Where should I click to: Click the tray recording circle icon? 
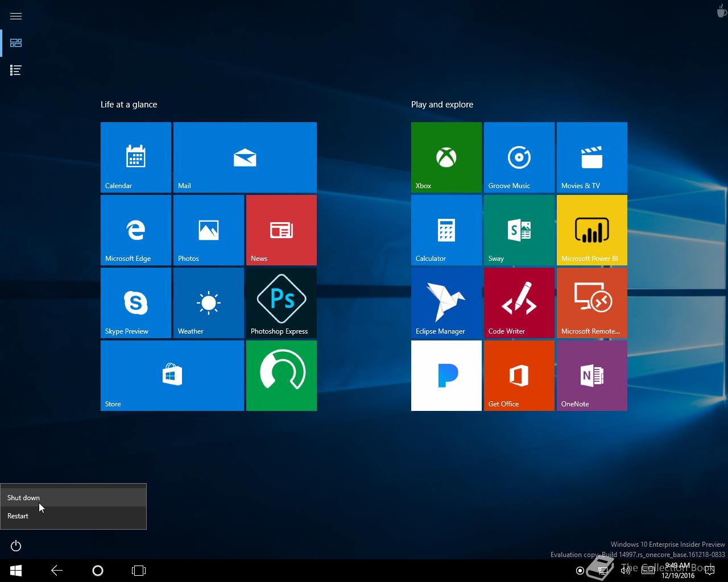tap(580, 571)
